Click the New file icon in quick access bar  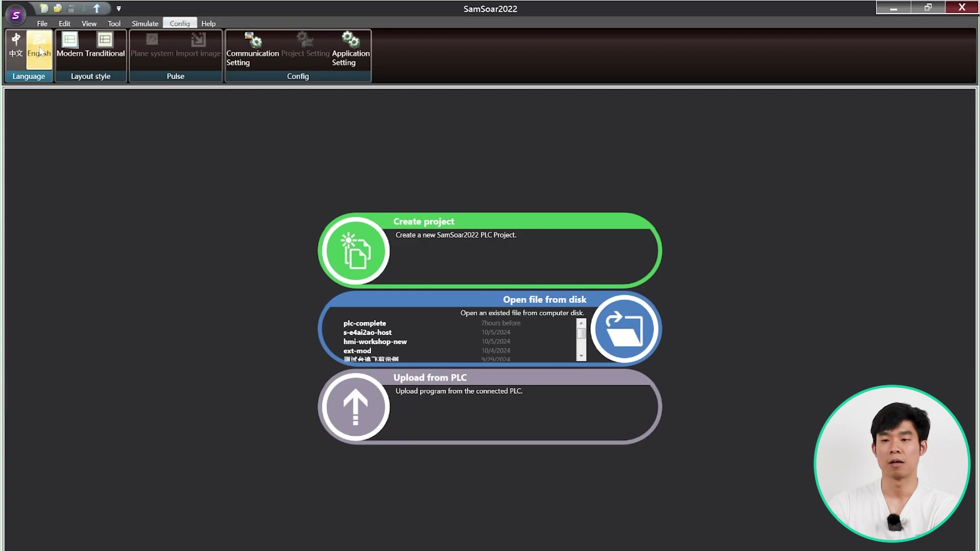(x=44, y=9)
